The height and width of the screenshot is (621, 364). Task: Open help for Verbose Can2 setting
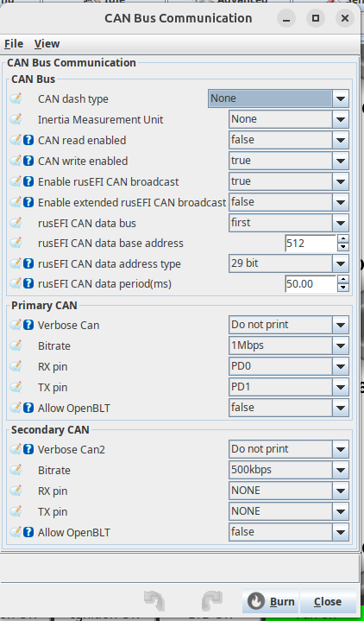pyautogui.click(x=28, y=449)
